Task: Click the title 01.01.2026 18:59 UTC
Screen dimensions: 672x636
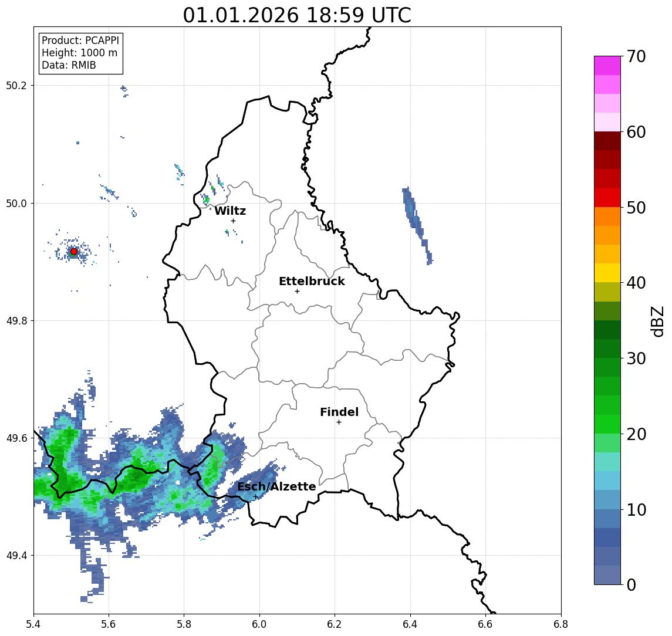Action: [x=297, y=15]
